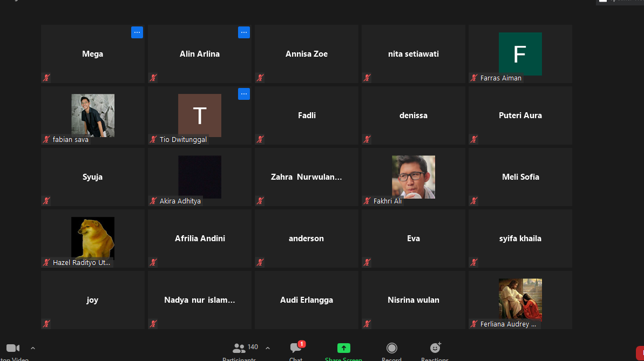Click the Record icon

[391, 348]
